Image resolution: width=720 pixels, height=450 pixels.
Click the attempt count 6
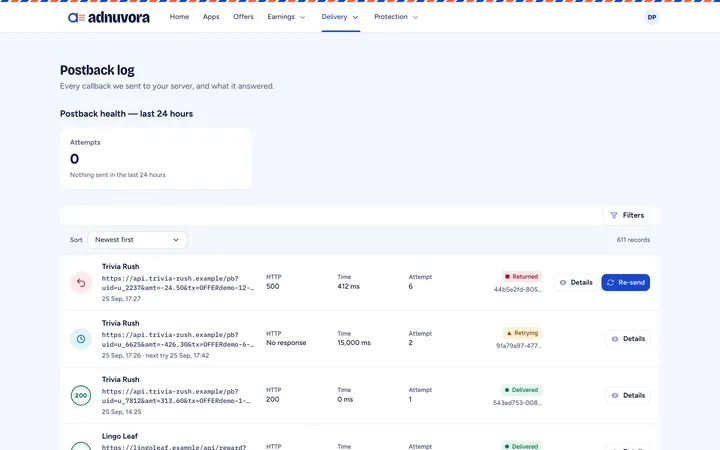(x=411, y=287)
